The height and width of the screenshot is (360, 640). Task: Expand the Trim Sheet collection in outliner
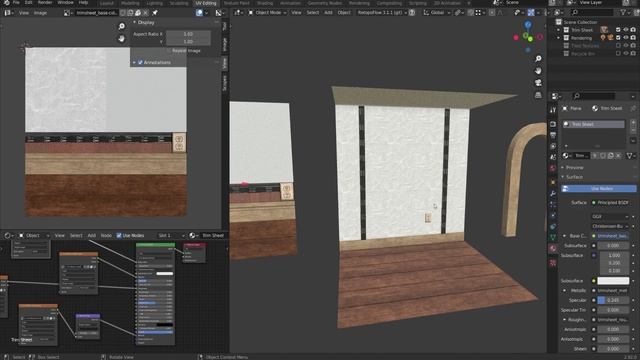pyautogui.click(x=559, y=30)
